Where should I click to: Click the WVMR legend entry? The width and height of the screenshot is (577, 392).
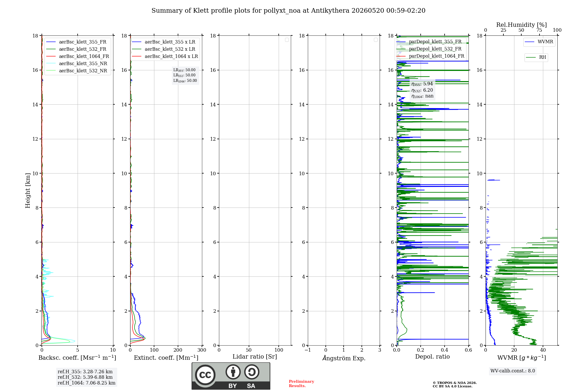(539, 42)
